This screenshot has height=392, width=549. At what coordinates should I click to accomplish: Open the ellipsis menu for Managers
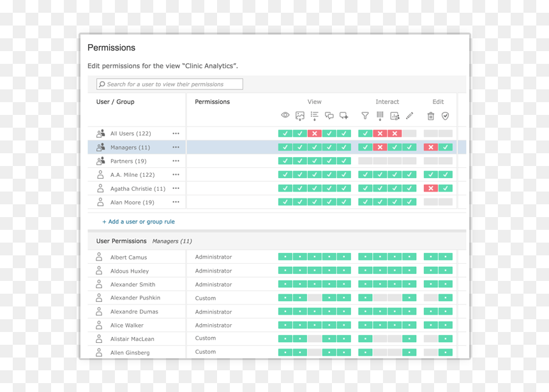[x=176, y=147]
